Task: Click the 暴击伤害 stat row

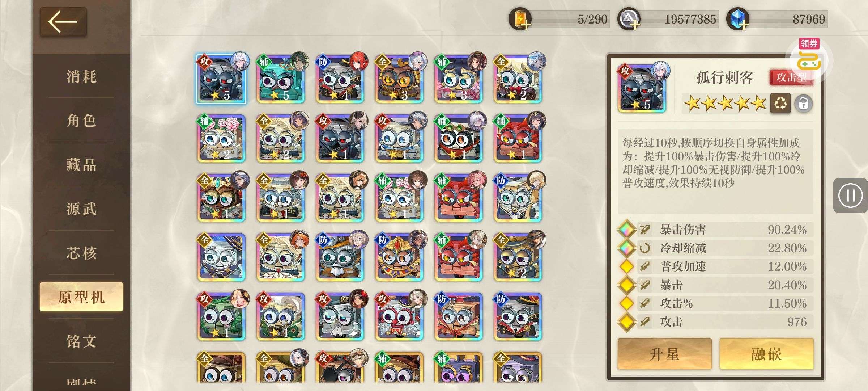Action: tap(716, 230)
